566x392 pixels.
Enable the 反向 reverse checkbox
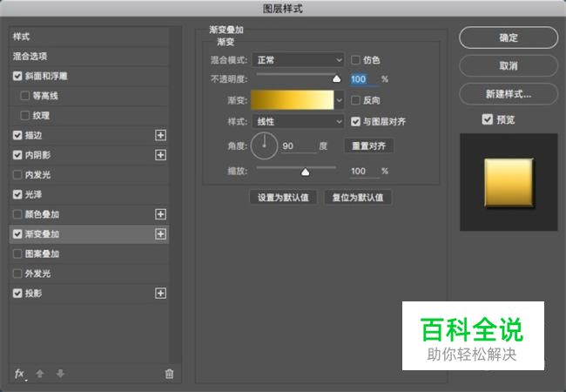(355, 100)
